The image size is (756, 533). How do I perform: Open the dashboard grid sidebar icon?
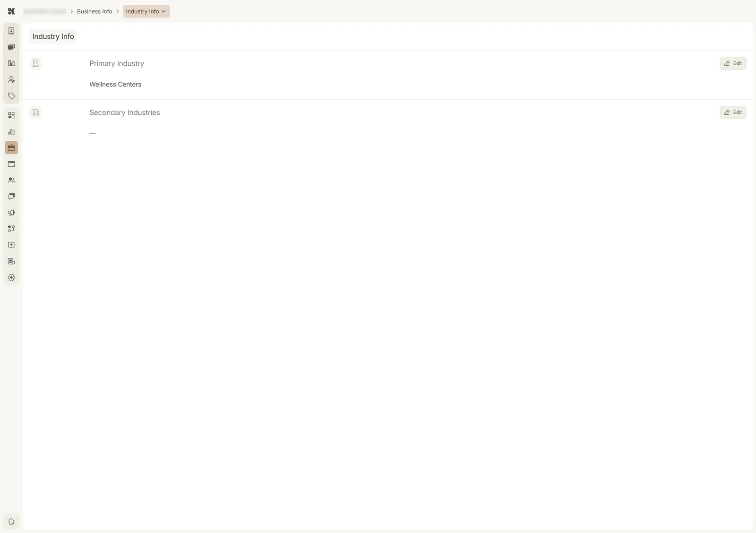[x=11, y=115]
